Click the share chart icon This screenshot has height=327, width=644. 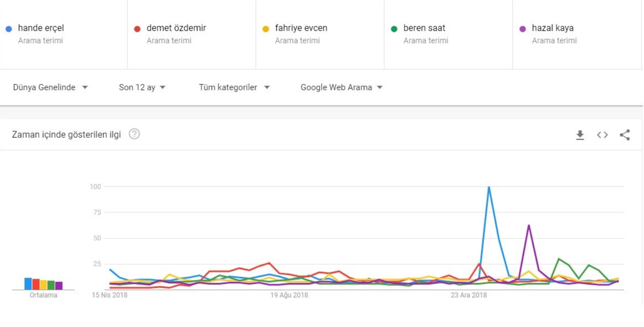point(625,135)
